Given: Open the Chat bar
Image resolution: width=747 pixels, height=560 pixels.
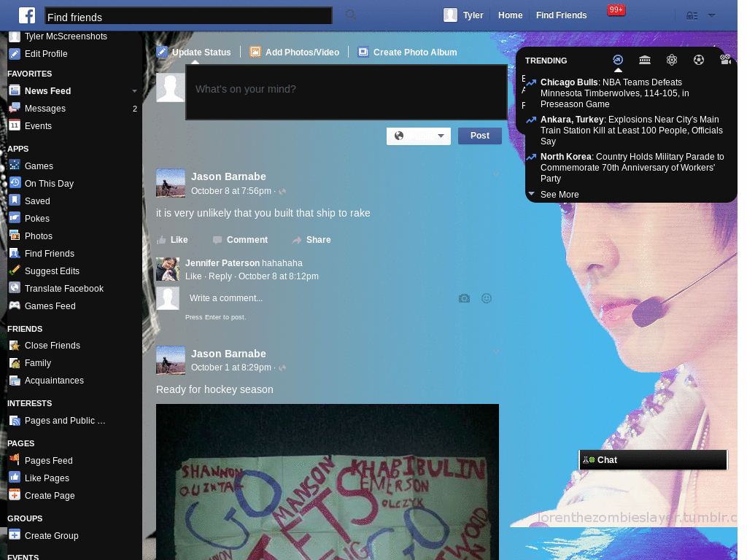Looking at the screenshot, I should click(x=653, y=460).
